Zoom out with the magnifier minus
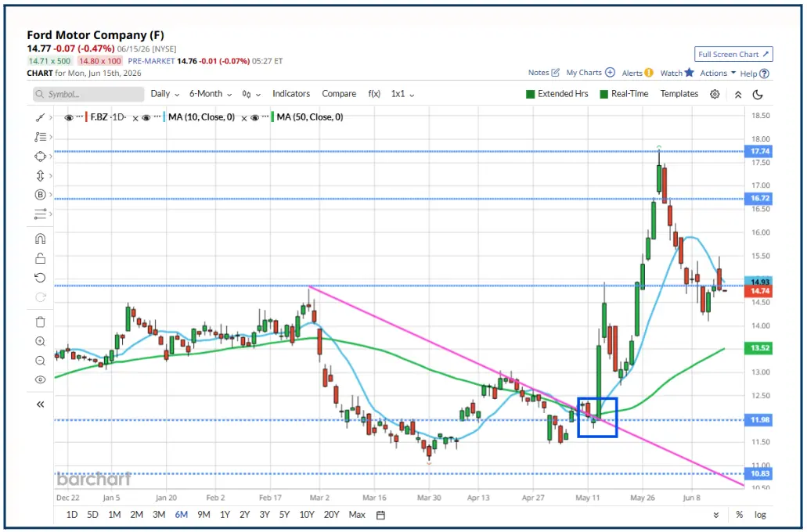Image resolution: width=807 pixels, height=532 pixels. (40, 361)
